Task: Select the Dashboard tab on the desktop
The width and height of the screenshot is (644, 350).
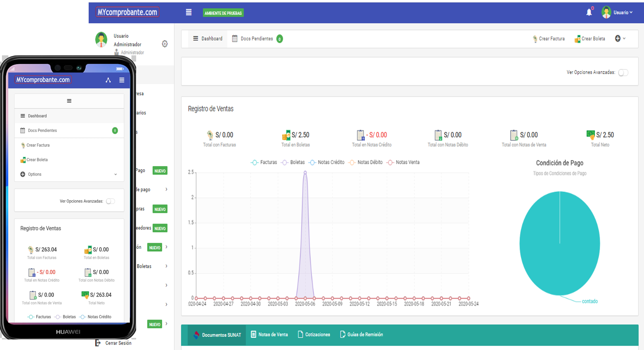Action: (x=208, y=39)
